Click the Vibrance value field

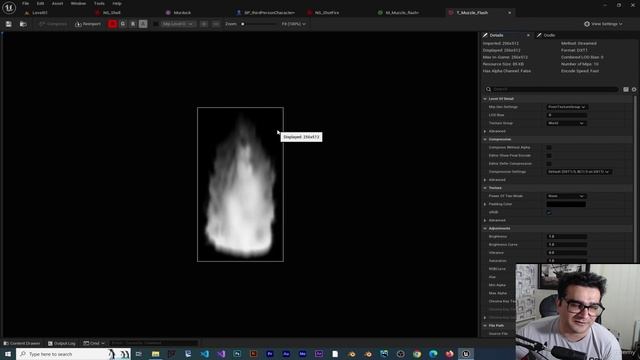[567, 253]
